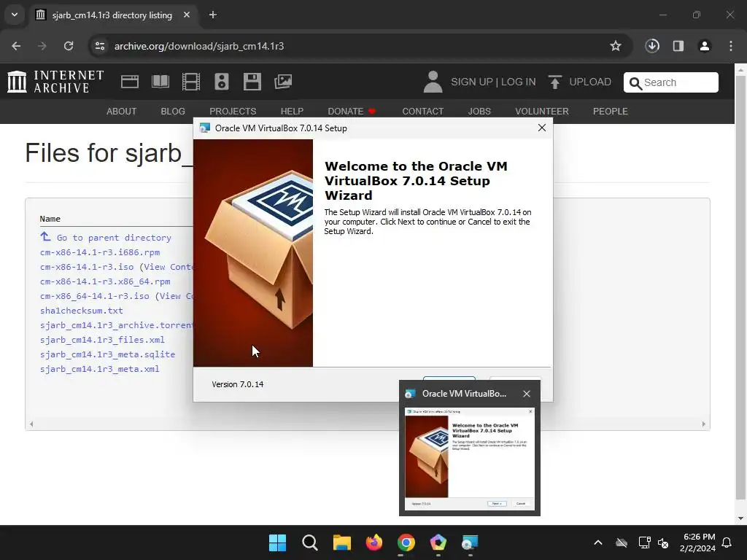Click the search magnifier icon
This screenshot has height=560, width=747.
(635, 83)
